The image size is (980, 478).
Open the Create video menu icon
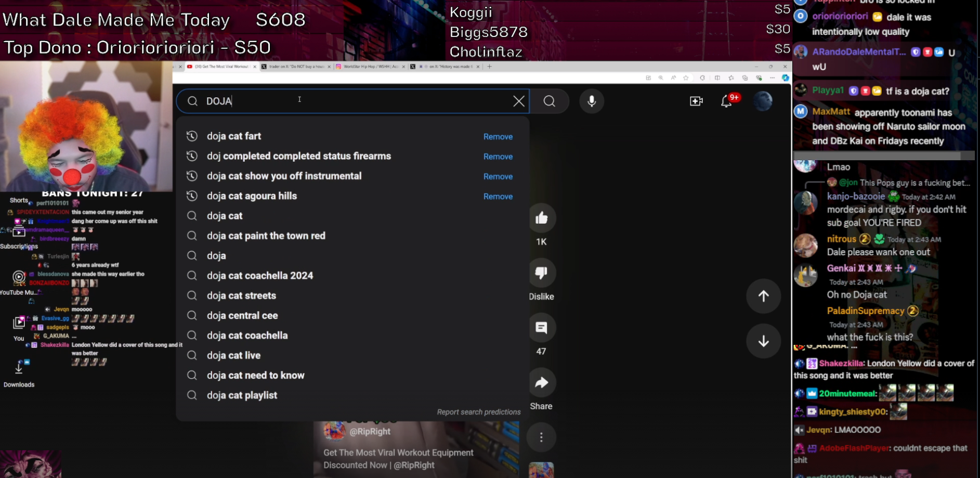(696, 101)
